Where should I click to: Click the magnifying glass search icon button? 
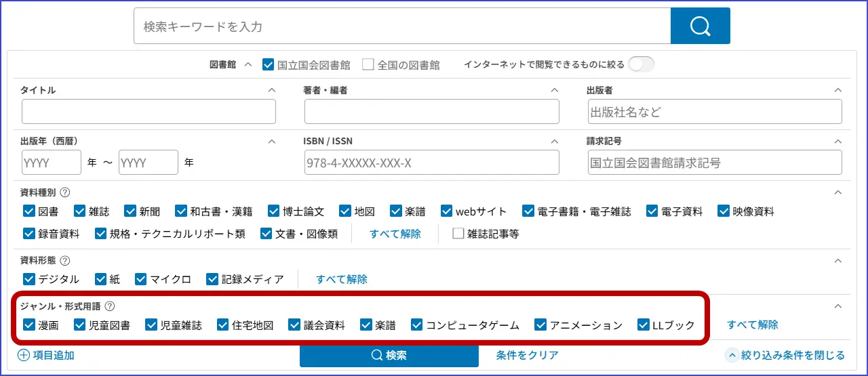700,26
